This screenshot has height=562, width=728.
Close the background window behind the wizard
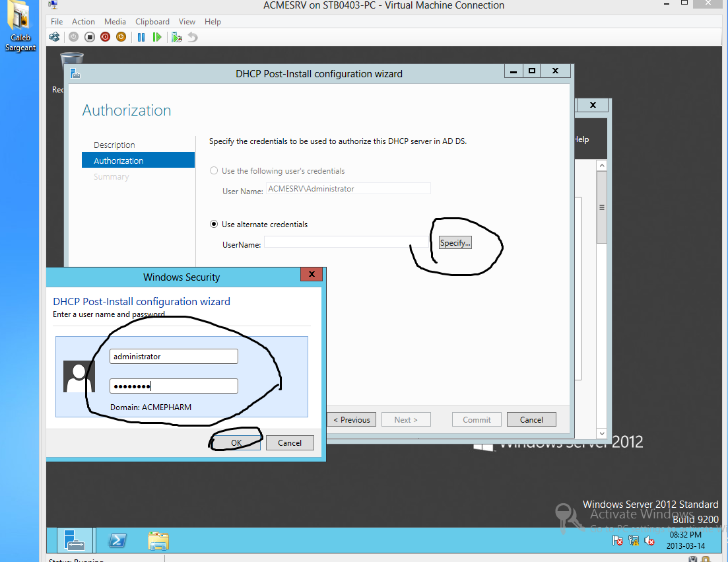tap(593, 105)
